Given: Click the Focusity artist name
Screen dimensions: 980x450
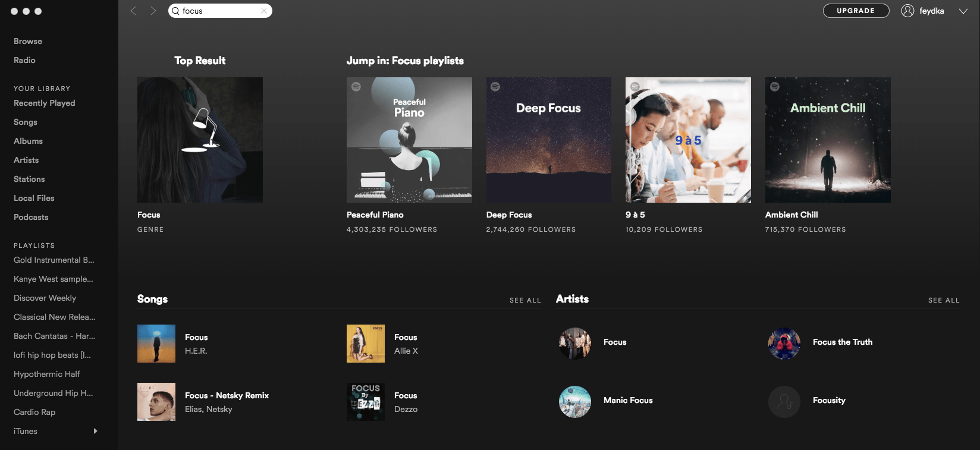Looking at the screenshot, I should 829,400.
